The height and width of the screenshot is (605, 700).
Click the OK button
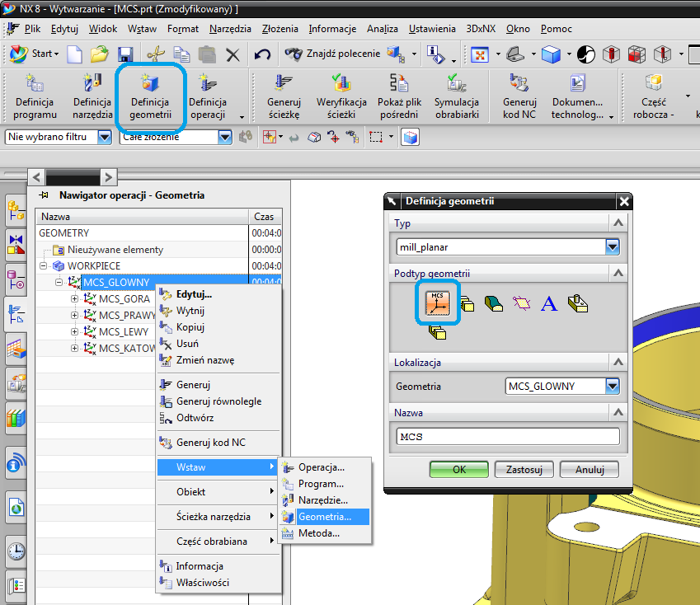point(459,469)
